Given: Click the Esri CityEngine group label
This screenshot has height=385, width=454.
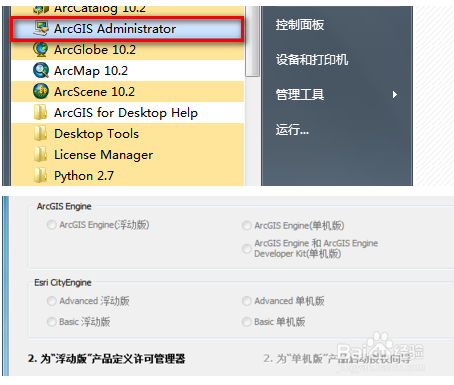Looking at the screenshot, I should tap(63, 283).
